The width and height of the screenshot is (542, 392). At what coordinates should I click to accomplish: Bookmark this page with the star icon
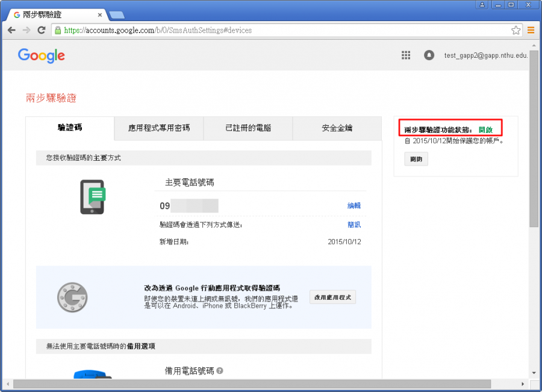516,30
